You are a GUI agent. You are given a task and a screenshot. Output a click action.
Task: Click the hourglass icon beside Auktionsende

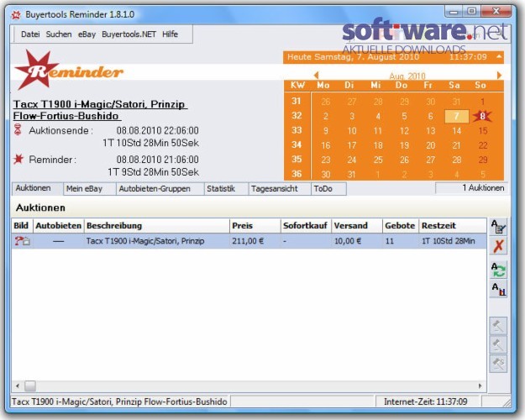pos(18,129)
